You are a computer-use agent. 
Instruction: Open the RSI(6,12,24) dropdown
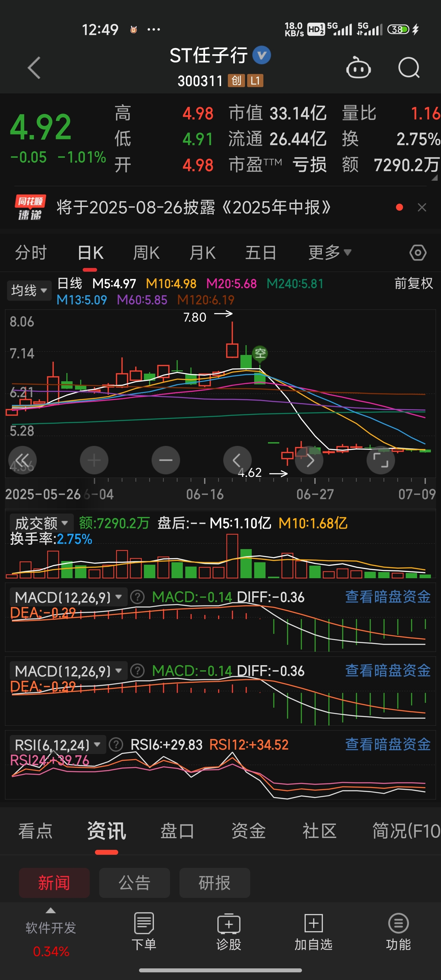pyautogui.click(x=58, y=744)
